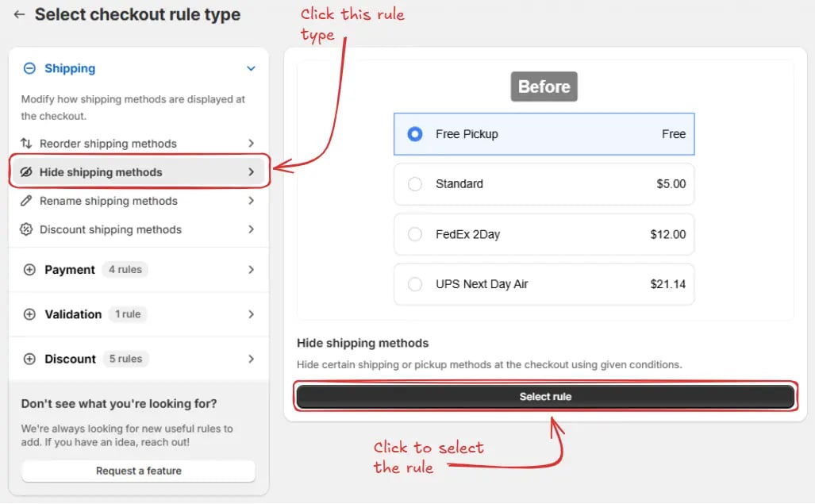Select the Standard shipping radio button
Screen dimensions: 815x504
click(415, 184)
